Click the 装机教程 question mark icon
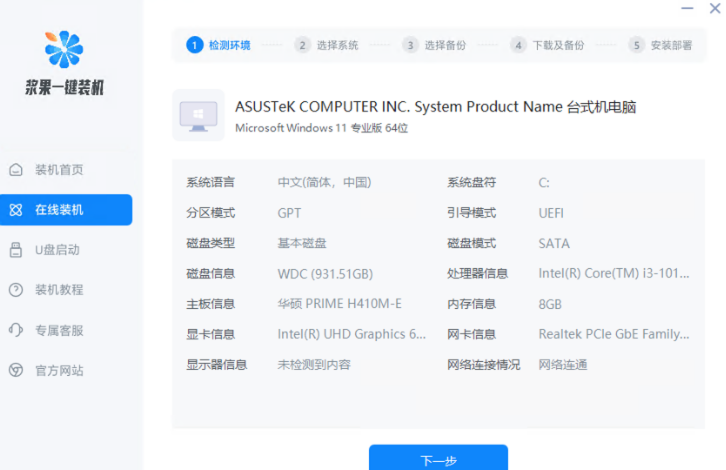Screen dimensions: 726x470 coord(16,290)
